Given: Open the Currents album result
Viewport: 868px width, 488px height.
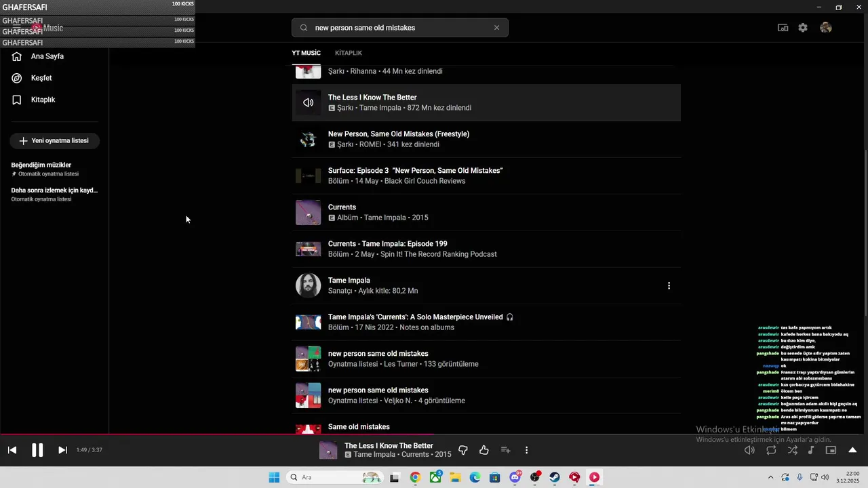Looking at the screenshot, I should (x=486, y=213).
